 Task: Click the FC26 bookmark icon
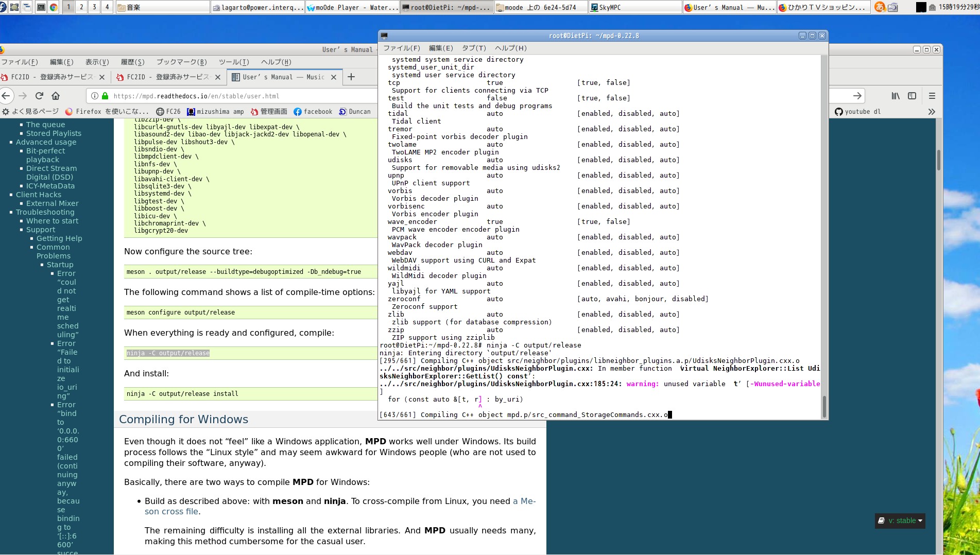coord(164,111)
